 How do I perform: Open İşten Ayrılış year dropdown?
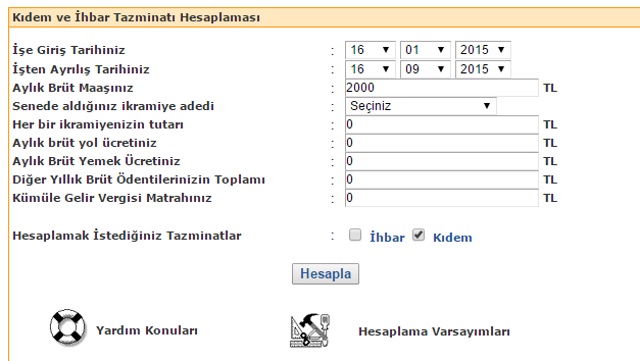pyautogui.click(x=483, y=69)
